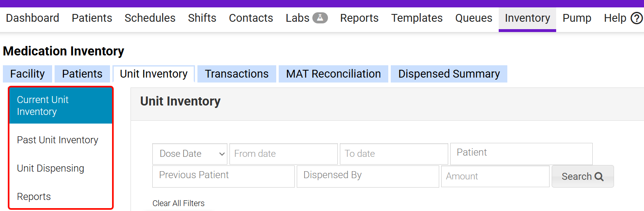Click Clear All Filters link
Screen dimensions: 644x211
[x=178, y=203]
